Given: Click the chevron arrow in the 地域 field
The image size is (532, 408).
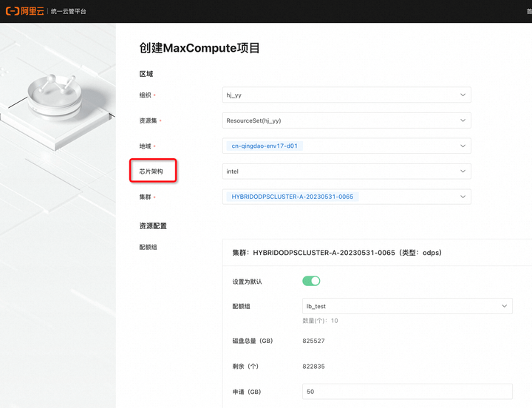Looking at the screenshot, I should click(x=463, y=146).
